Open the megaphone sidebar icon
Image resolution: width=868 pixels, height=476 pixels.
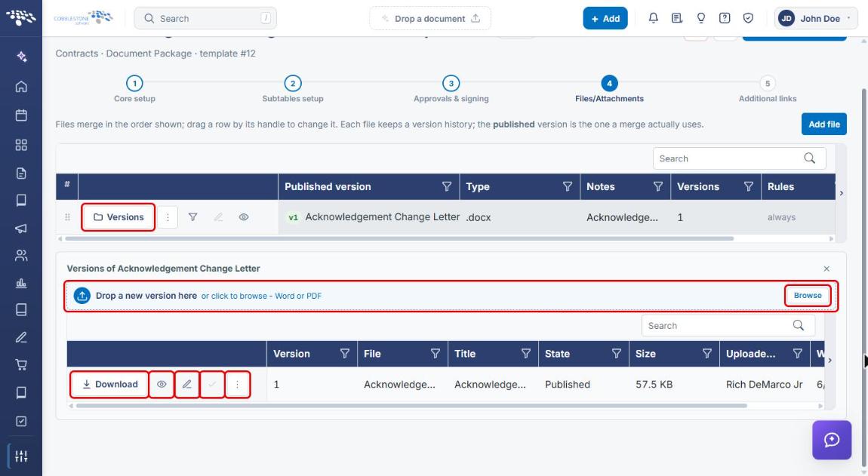21,228
